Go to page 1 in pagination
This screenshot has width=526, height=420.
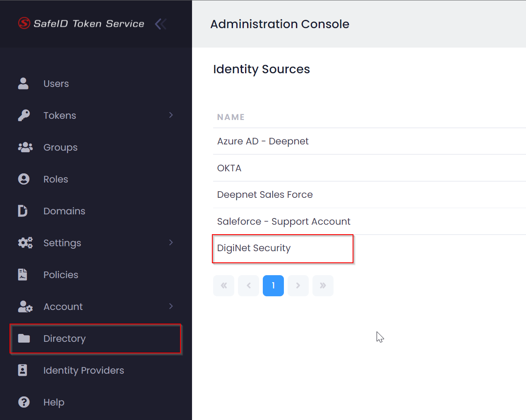click(x=273, y=286)
